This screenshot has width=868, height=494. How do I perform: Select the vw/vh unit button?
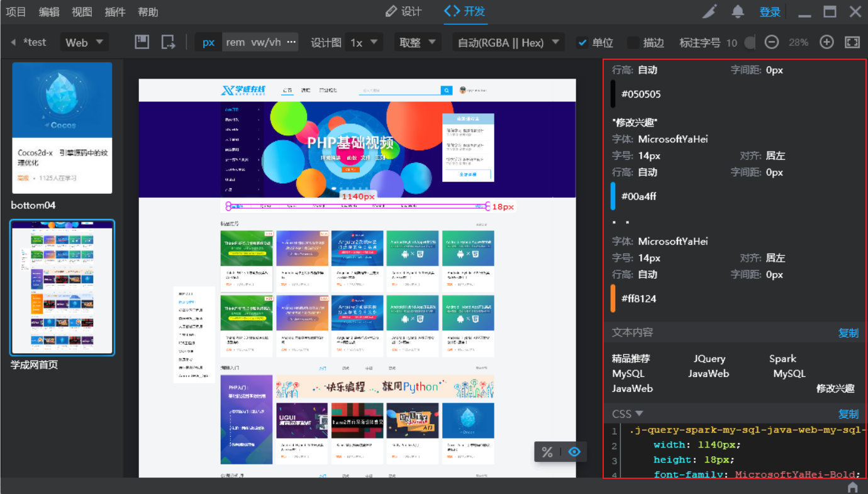click(x=266, y=42)
